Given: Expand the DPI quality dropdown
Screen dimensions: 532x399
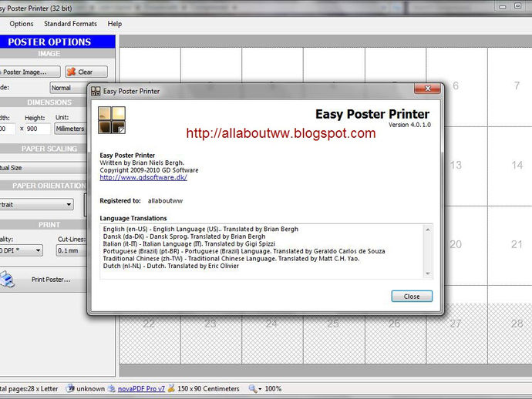Looking at the screenshot, I should click(38, 250).
